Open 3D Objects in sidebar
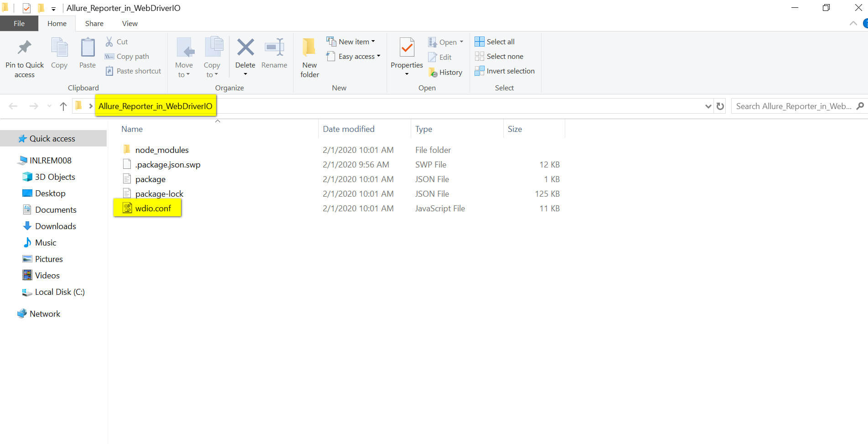Viewport: 868px width, 444px height. tap(55, 177)
